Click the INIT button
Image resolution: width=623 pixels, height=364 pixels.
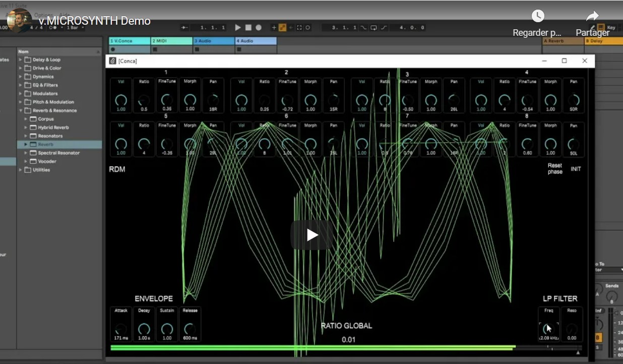click(576, 169)
